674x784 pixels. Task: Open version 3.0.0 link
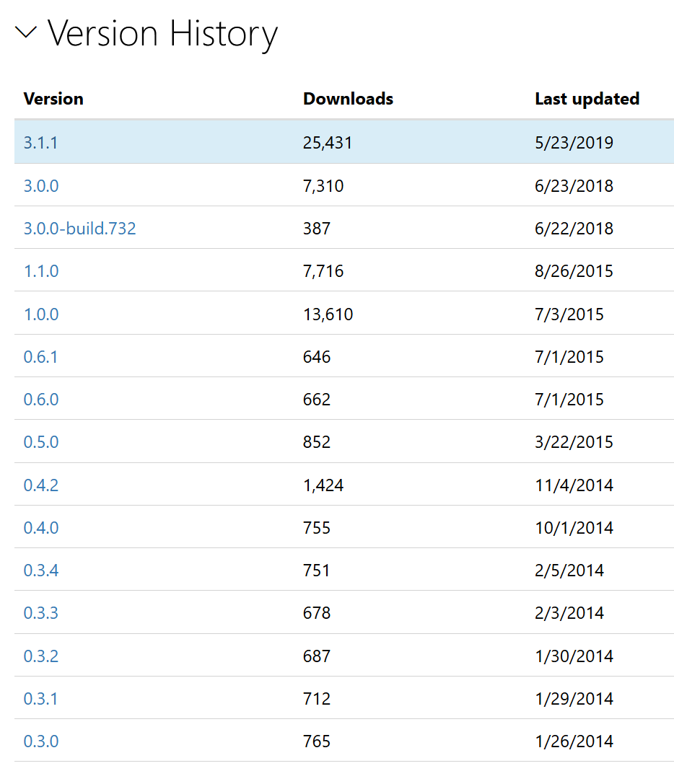point(41,186)
